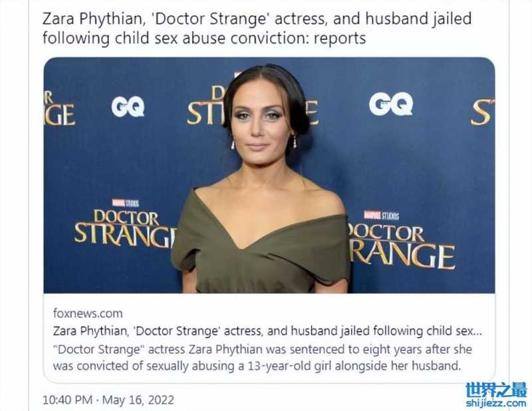Open the 10:40 PM tweet timestamp
The image size is (532, 411).
pos(68,400)
